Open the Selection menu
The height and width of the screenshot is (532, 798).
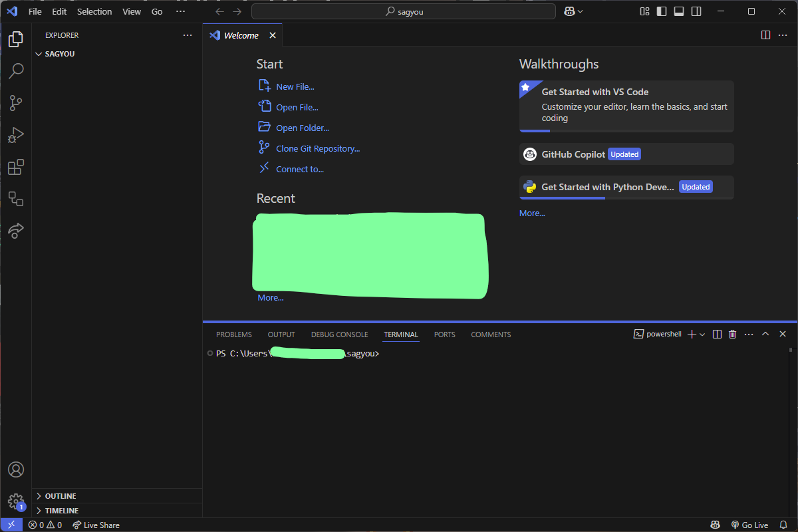[x=94, y=11]
